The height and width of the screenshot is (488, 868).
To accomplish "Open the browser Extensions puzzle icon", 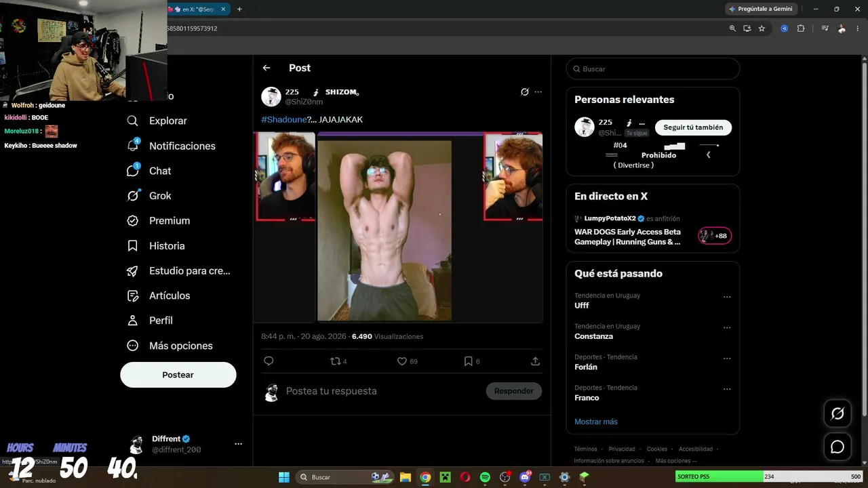I will tap(801, 28).
